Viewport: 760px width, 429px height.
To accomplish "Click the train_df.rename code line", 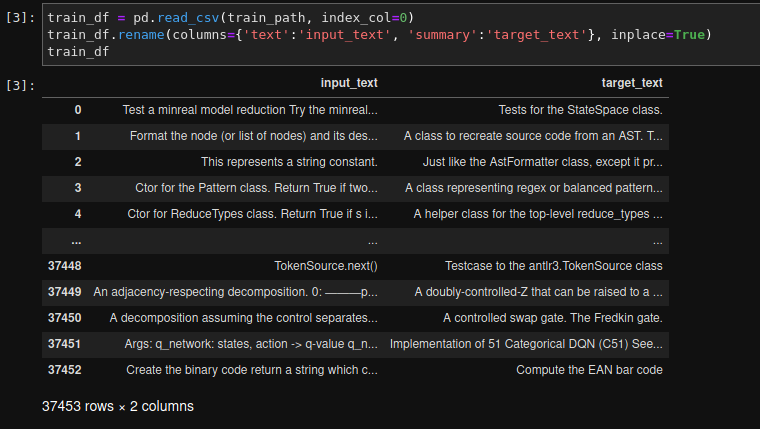I will tap(380, 35).
